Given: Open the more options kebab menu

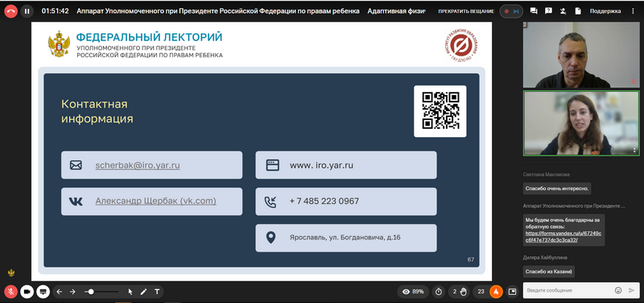Looking at the screenshot, I should pyautogui.click(x=633, y=11).
